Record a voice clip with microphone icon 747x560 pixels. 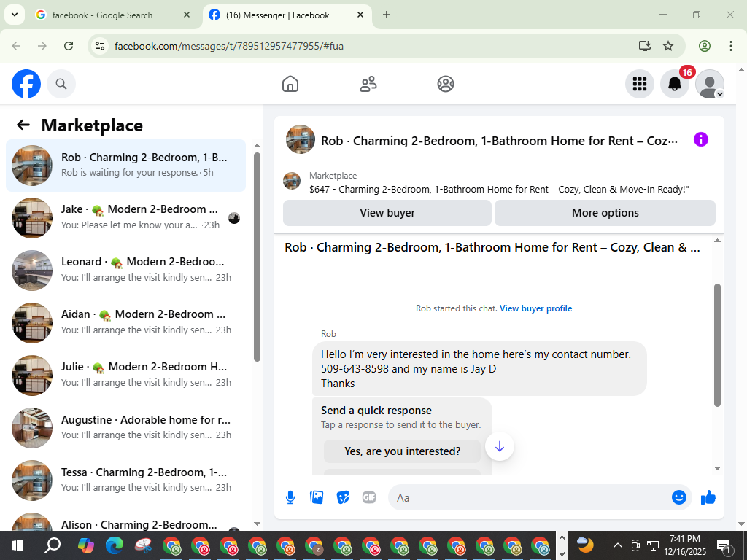pyautogui.click(x=290, y=497)
